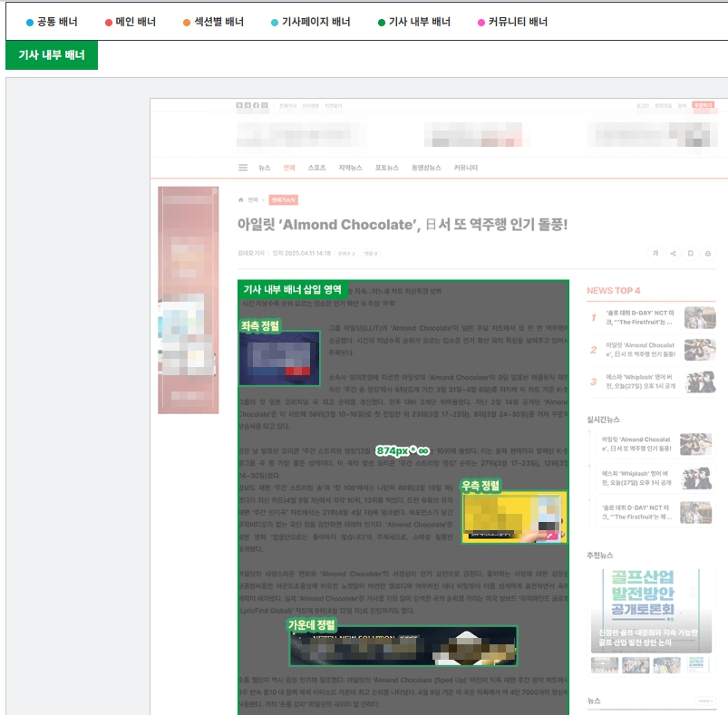Click the bookmark icon beside article info
The image size is (728, 715).
[691, 254]
